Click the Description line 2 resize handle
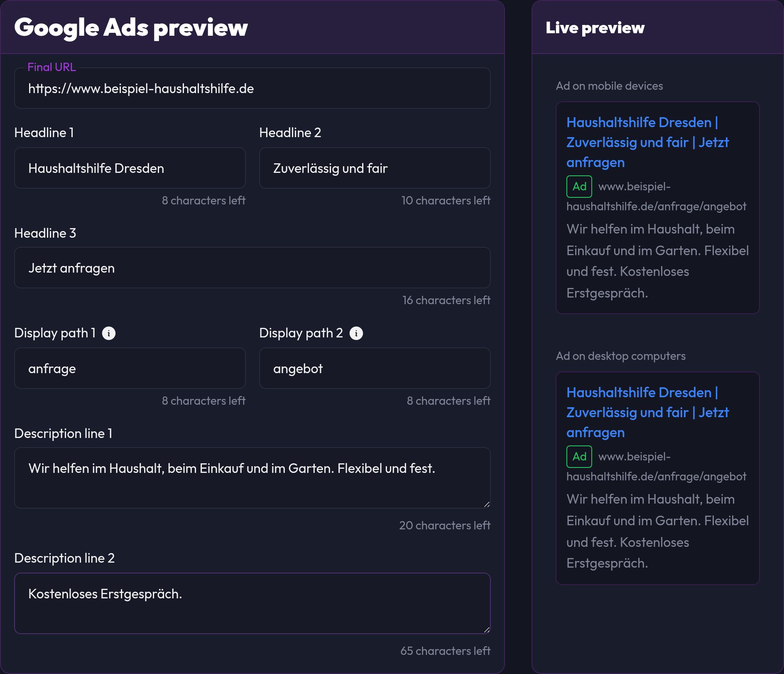Screen dimensions: 784x674 tap(487, 630)
